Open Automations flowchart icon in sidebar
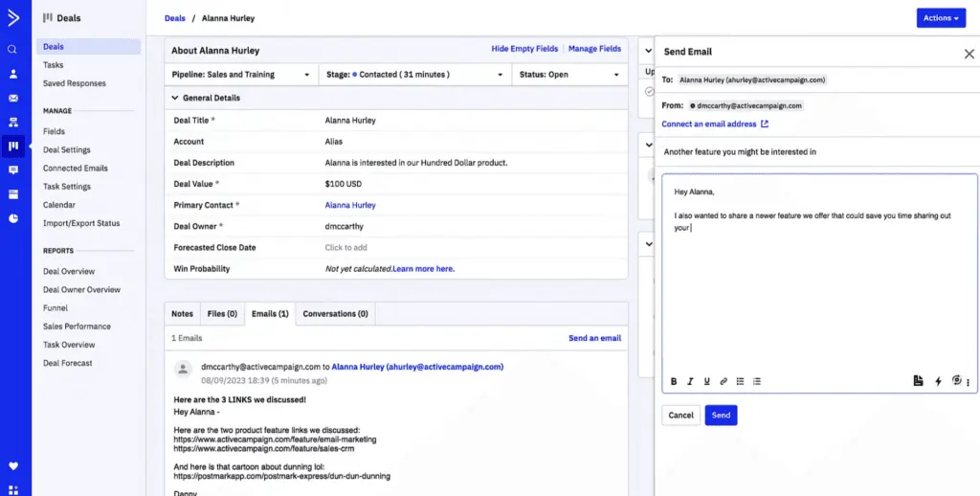The width and height of the screenshot is (980, 496). point(13,123)
